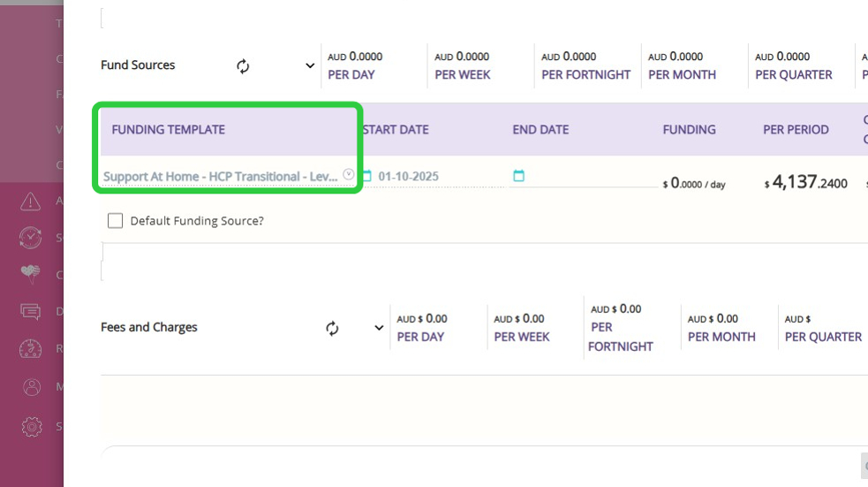This screenshot has height=487, width=868.
Task: Click the Funding Template column header
Action: (x=169, y=130)
